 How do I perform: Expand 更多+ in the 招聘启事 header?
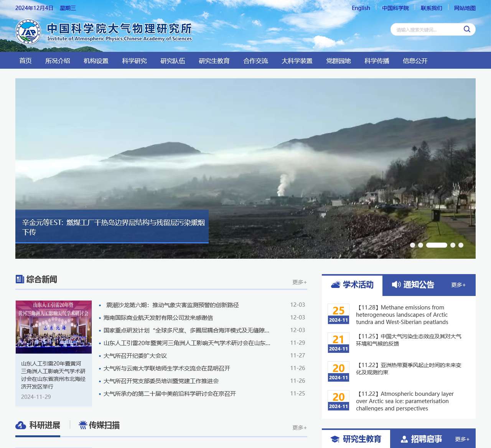click(x=462, y=439)
